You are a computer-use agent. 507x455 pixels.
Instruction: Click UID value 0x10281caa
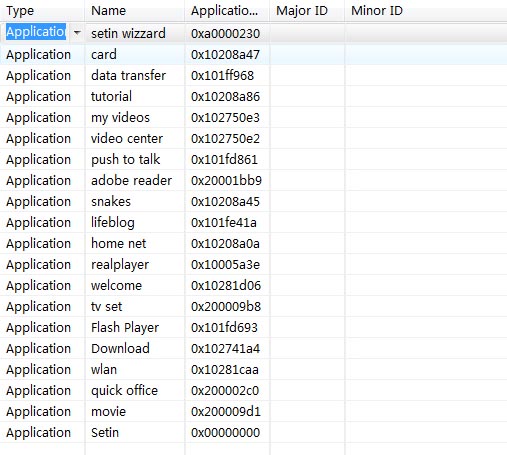225,369
